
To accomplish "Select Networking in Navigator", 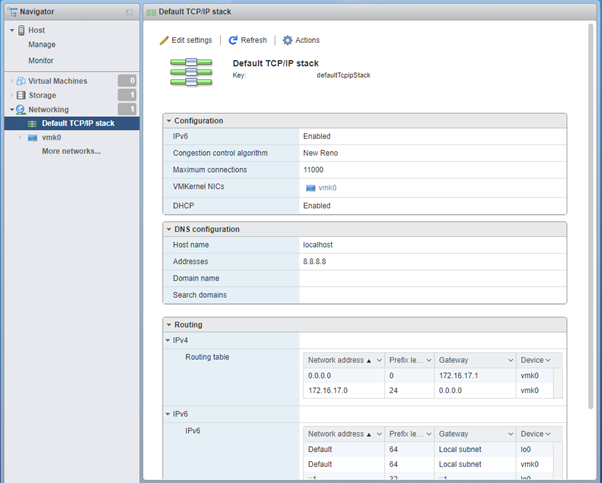I will click(x=48, y=109).
